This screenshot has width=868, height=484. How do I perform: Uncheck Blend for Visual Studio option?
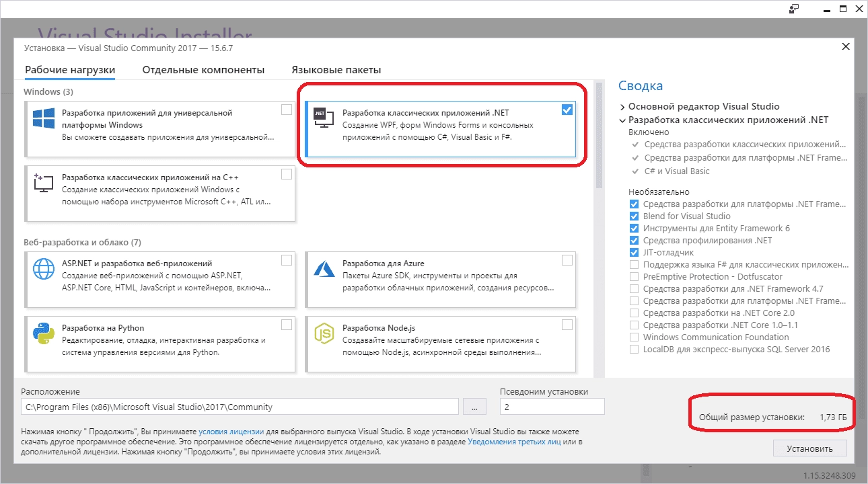coord(634,216)
